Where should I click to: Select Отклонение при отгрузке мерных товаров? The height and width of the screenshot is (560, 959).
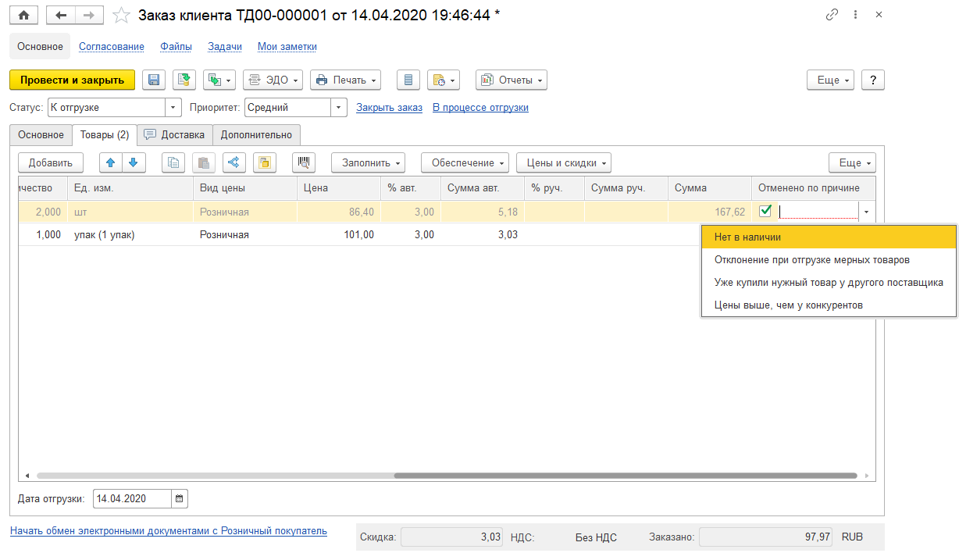pos(829,259)
